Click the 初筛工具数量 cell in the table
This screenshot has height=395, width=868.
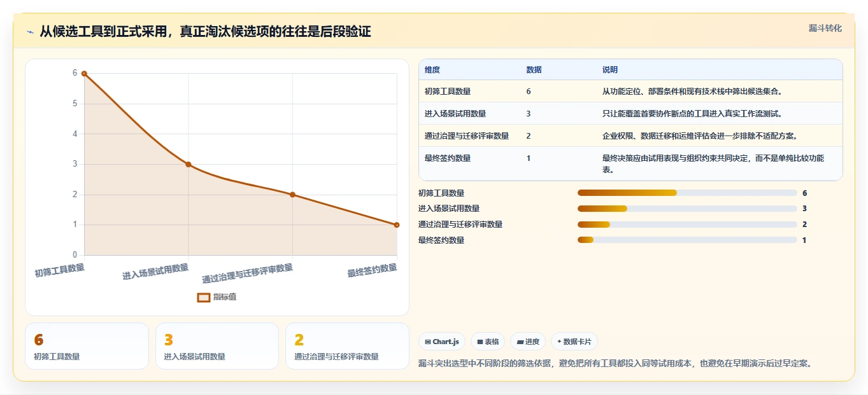(448, 92)
